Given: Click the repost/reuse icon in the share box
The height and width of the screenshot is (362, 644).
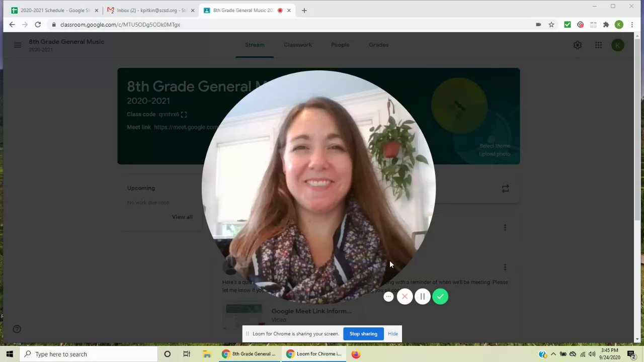Looking at the screenshot, I should coord(505,189).
